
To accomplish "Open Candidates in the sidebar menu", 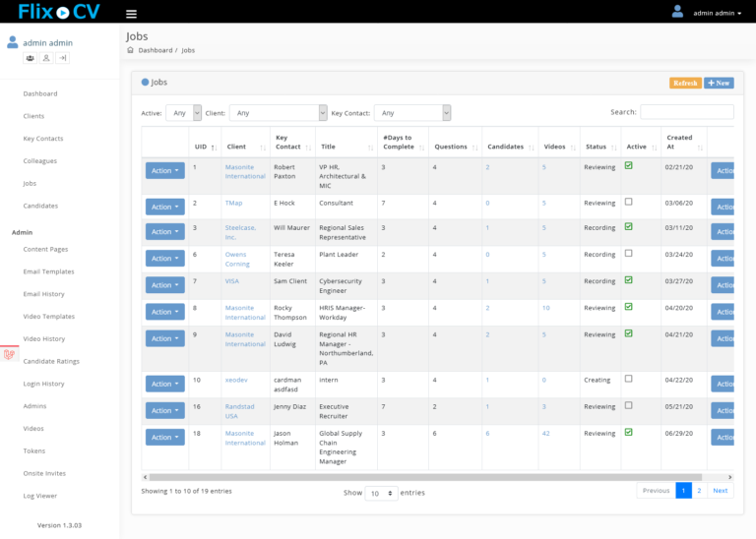I will pyautogui.click(x=40, y=206).
